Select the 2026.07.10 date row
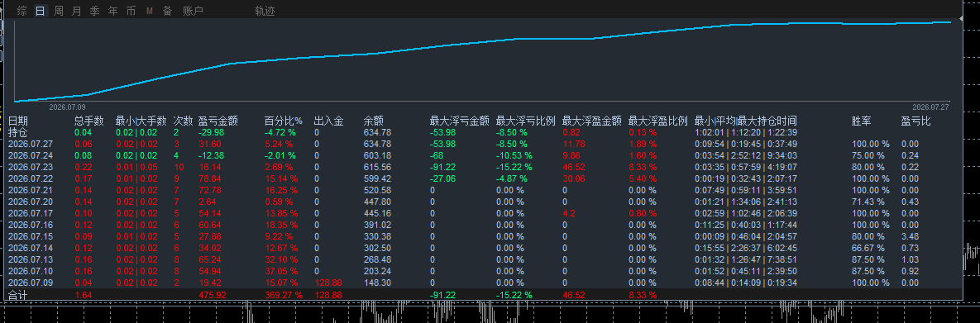980x323 pixels. (x=30, y=270)
